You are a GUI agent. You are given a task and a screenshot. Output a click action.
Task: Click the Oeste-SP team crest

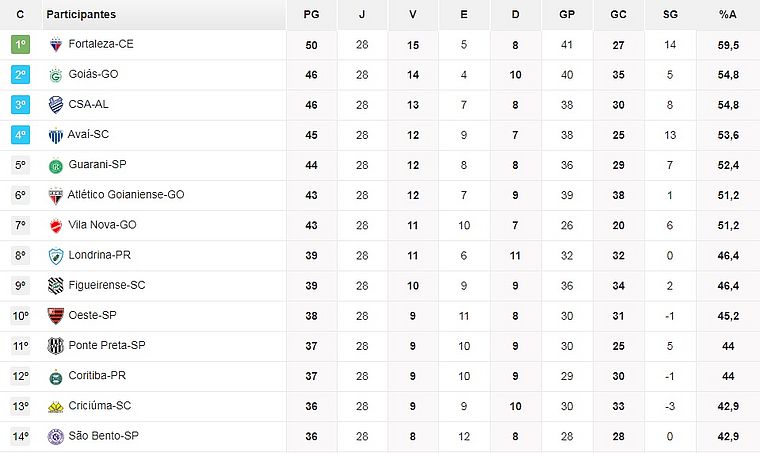[56, 316]
